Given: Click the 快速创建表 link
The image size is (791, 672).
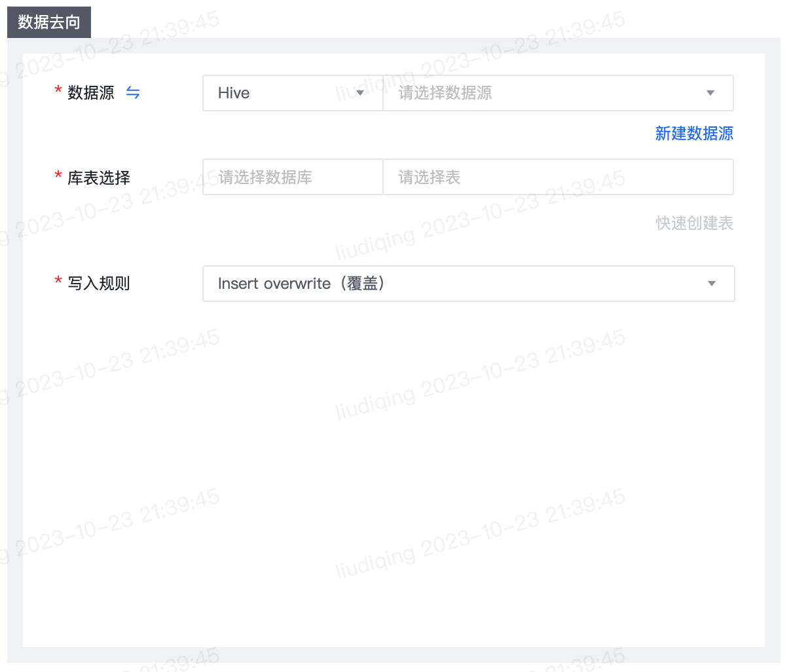Looking at the screenshot, I should click(x=694, y=223).
